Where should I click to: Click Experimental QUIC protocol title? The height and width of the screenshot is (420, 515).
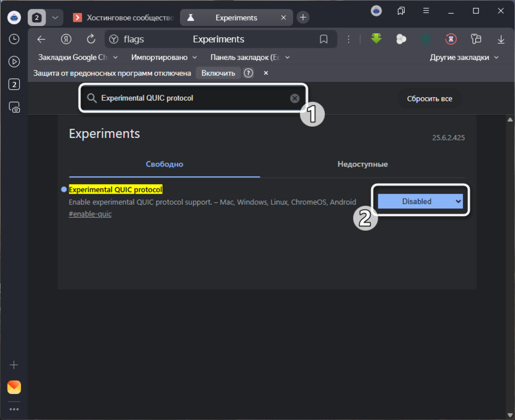coord(115,190)
